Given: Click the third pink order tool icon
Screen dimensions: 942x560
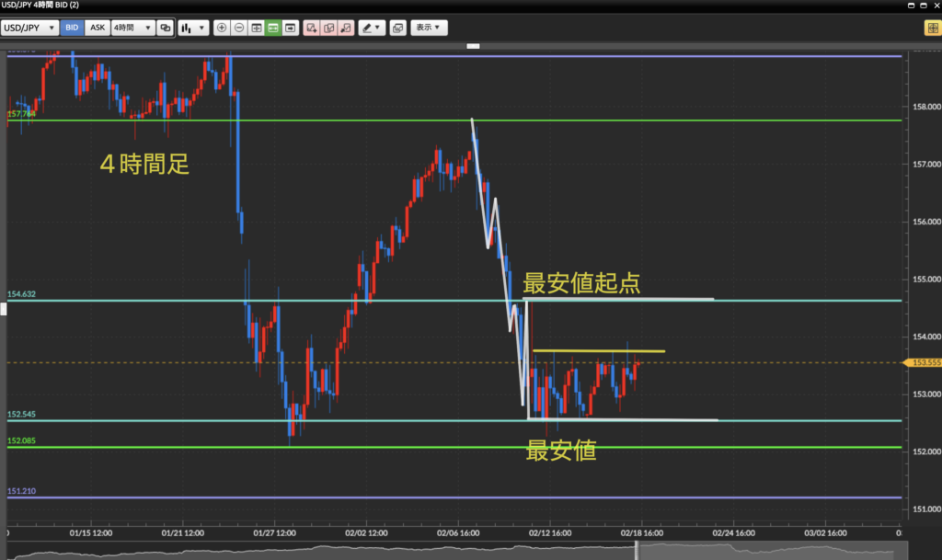Looking at the screenshot, I should pos(345,28).
